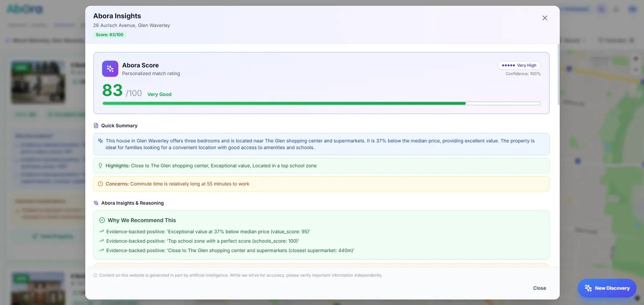Click the 'Personalized match rating' subtitle
The height and width of the screenshot is (305, 644).
click(151, 74)
